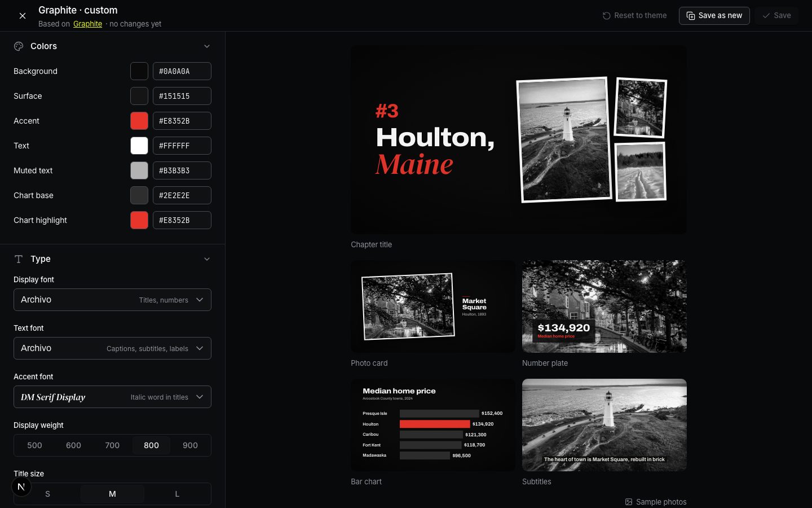
Task: Open the Display font dropdown
Action: tap(112, 300)
